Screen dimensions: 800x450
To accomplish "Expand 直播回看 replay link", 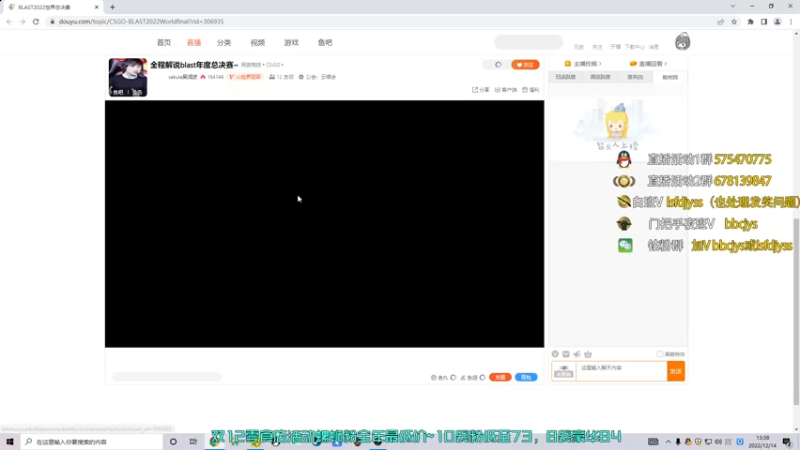I will point(648,64).
